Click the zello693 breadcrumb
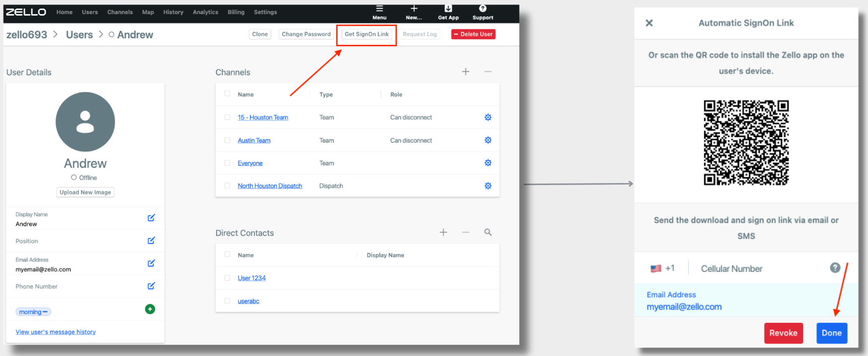 [27, 35]
